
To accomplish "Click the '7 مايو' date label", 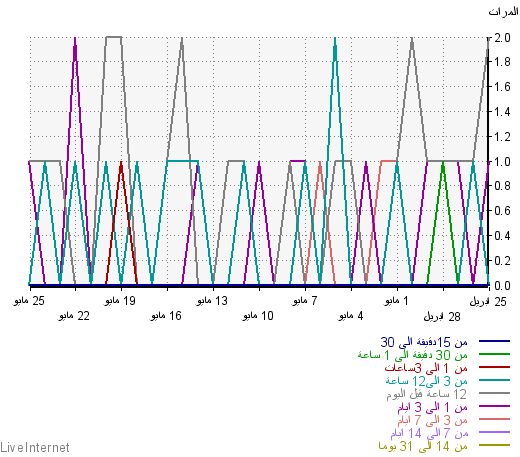I will [305, 301].
